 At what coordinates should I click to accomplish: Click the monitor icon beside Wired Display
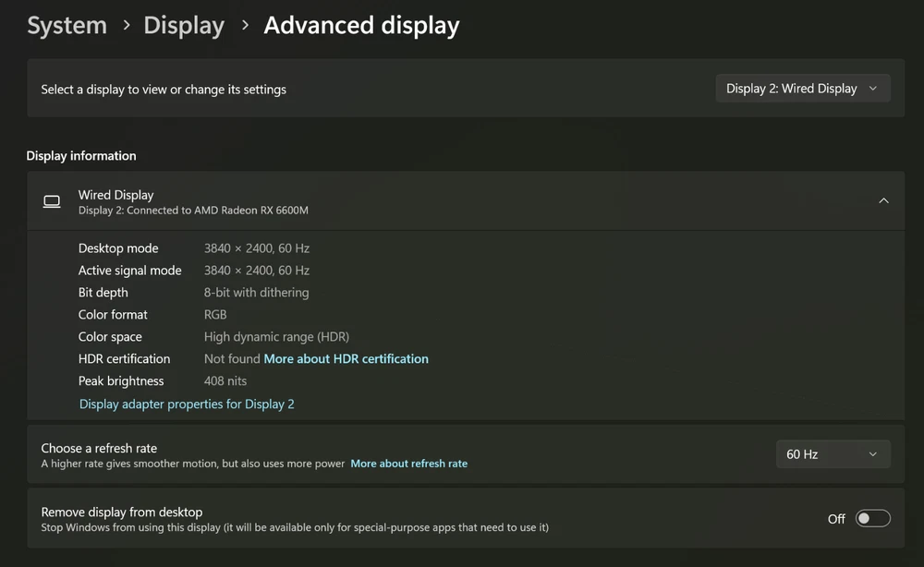click(52, 201)
